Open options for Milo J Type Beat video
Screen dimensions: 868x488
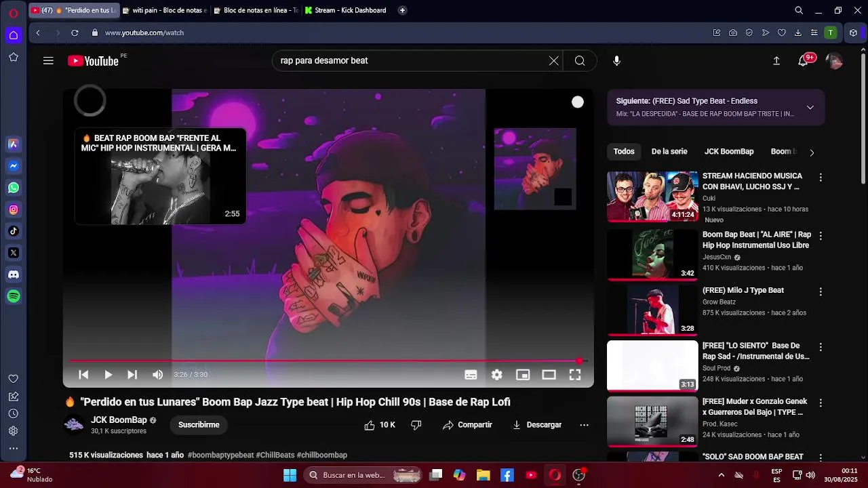click(x=821, y=291)
